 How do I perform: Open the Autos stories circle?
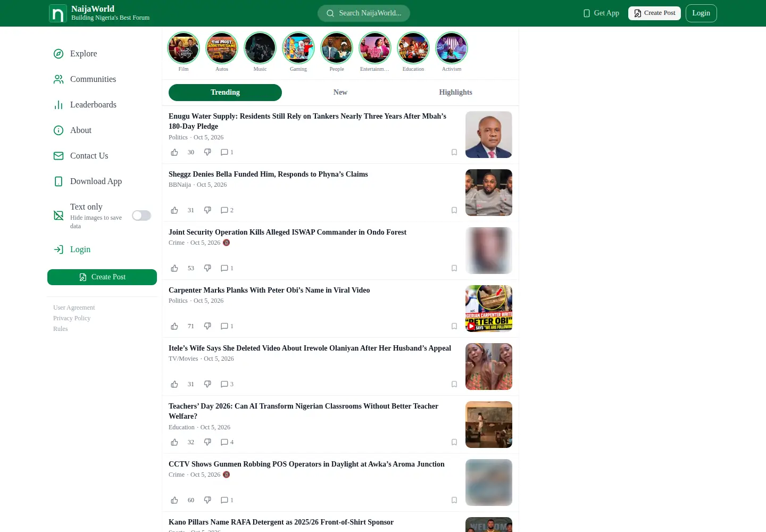pos(222,48)
